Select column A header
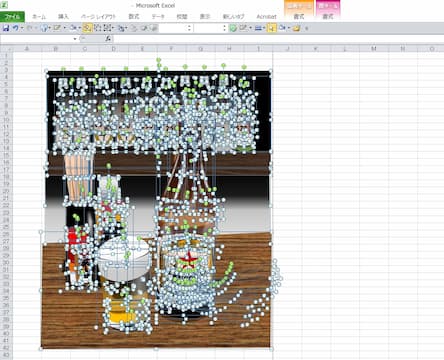This screenshot has height=360, width=444. pyautogui.click(x=27, y=49)
